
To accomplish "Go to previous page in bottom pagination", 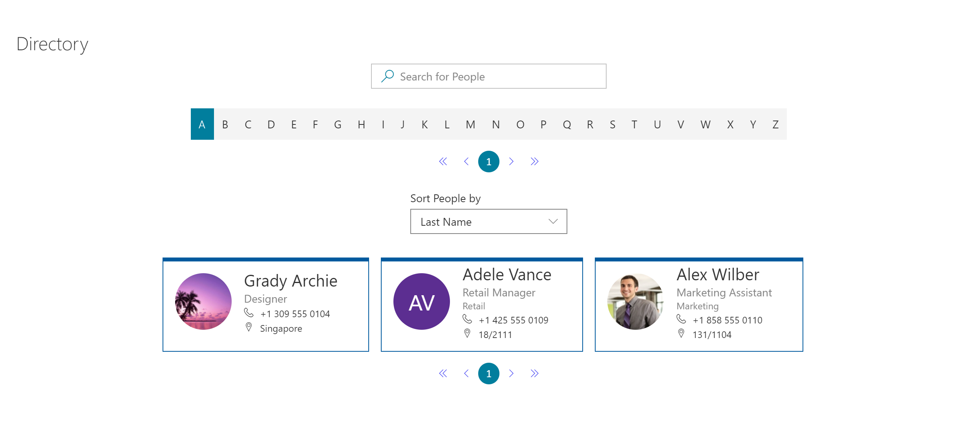I will click(x=466, y=373).
